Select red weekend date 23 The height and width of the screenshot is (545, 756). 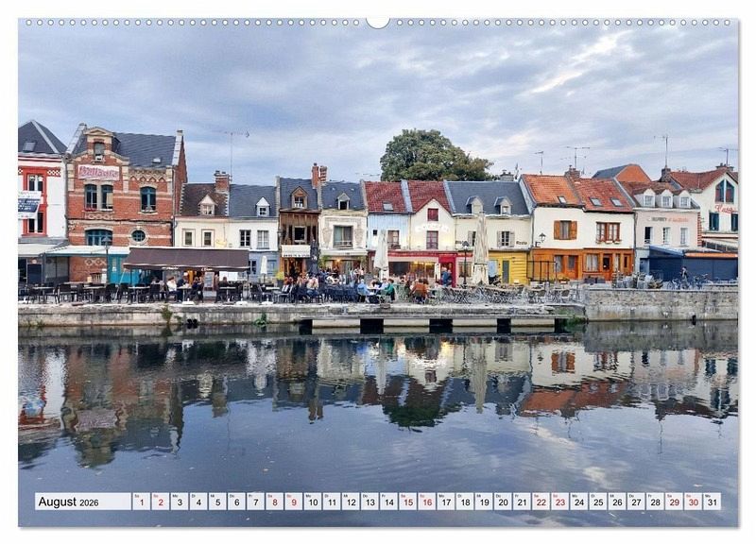pos(560,502)
